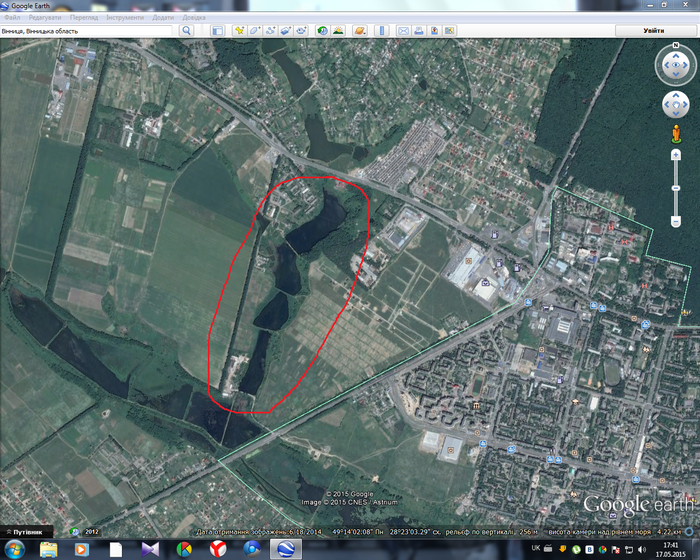Screen dimensions: 700x560
Task: Toggle sunlight across the landscape icon
Action: 338,30
